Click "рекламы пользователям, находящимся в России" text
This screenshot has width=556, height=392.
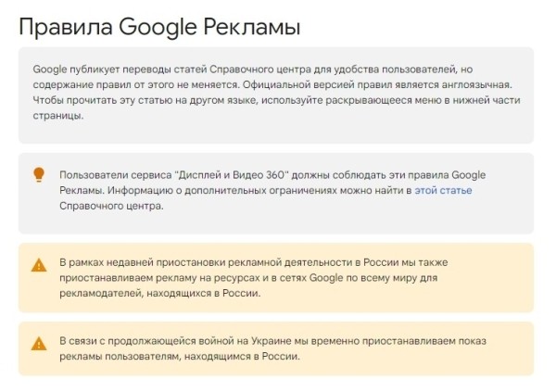point(180,357)
